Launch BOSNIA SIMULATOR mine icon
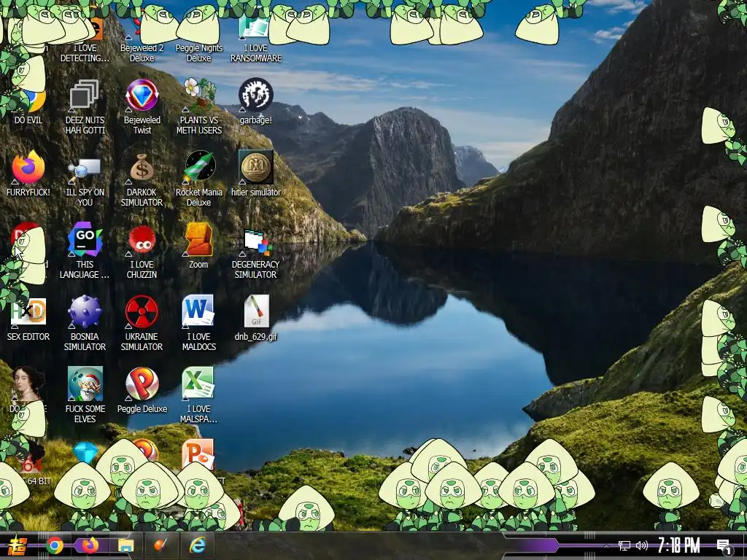The image size is (747, 560). 85,312
